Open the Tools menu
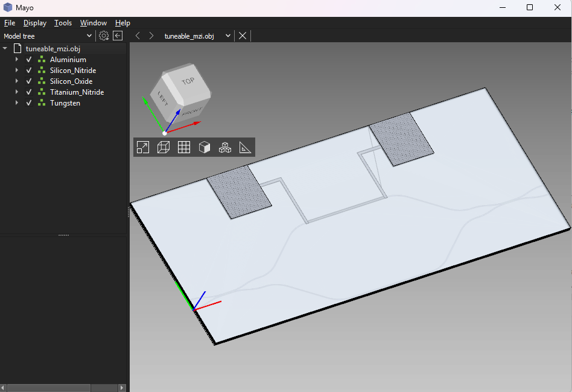 click(63, 23)
